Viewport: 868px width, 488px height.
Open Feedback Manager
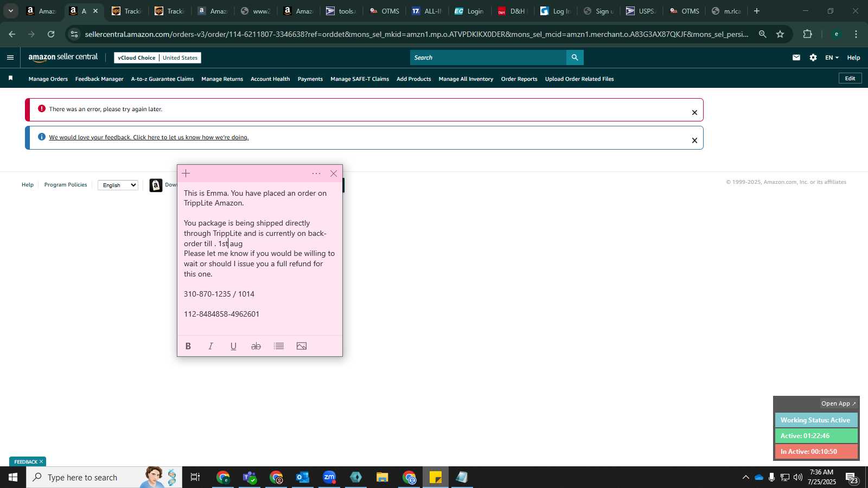click(99, 79)
